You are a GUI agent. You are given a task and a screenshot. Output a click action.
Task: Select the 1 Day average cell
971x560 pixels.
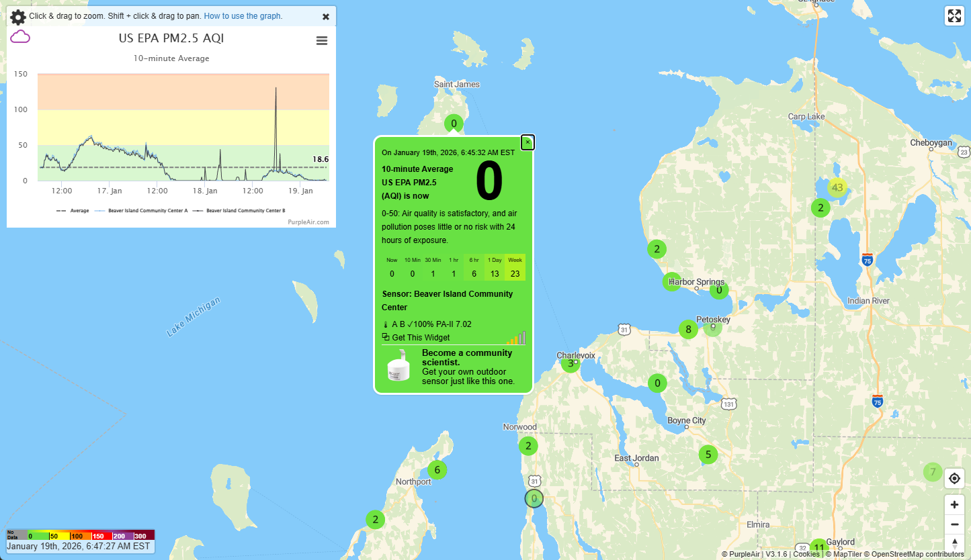click(x=495, y=267)
